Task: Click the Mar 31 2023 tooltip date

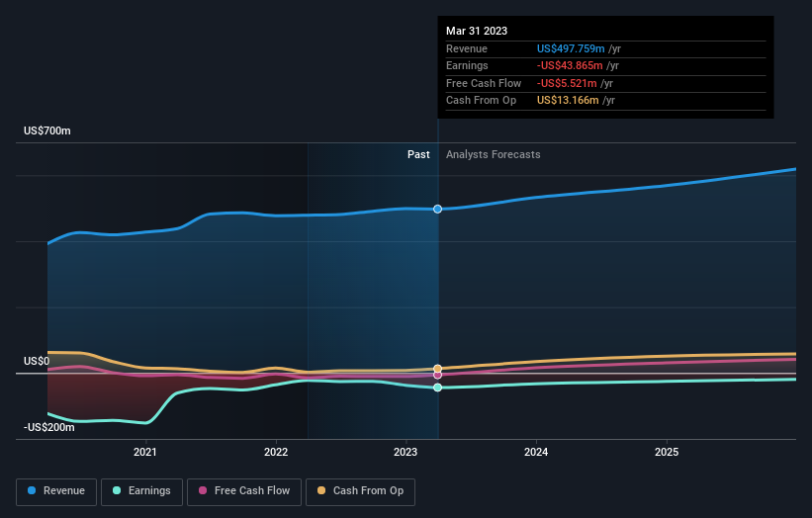Action: (x=477, y=31)
